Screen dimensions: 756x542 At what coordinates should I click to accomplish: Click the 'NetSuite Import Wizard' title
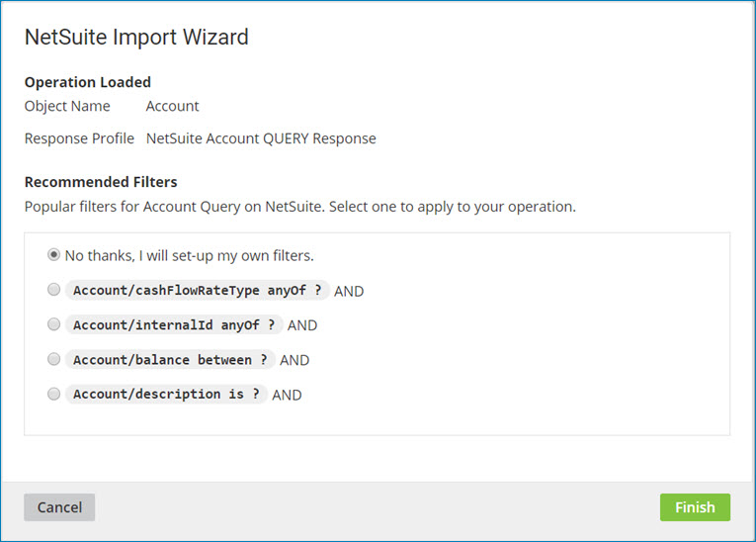tap(136, 38)
